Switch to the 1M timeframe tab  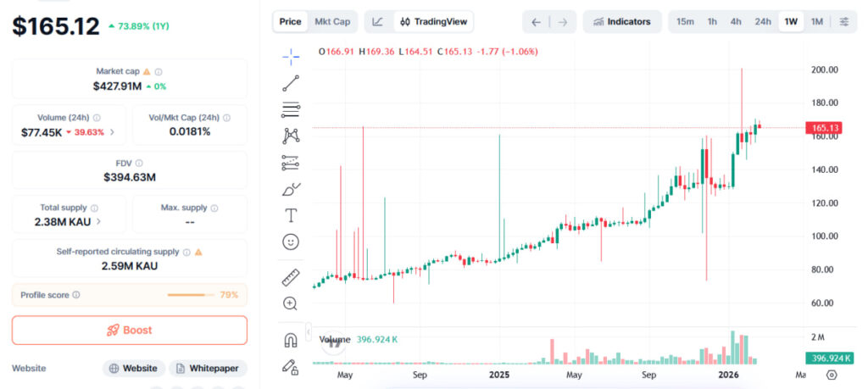click(x=816, y=21)
